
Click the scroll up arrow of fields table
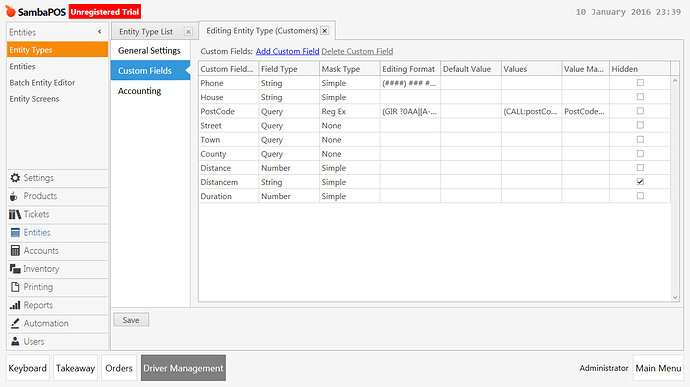coord(675,81)
